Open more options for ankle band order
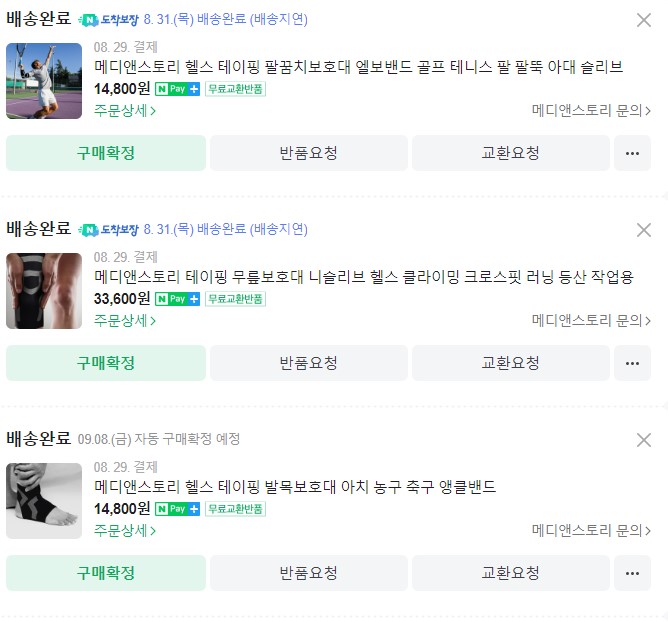Viewport: 668px width, 623px height. click(632, 573)
